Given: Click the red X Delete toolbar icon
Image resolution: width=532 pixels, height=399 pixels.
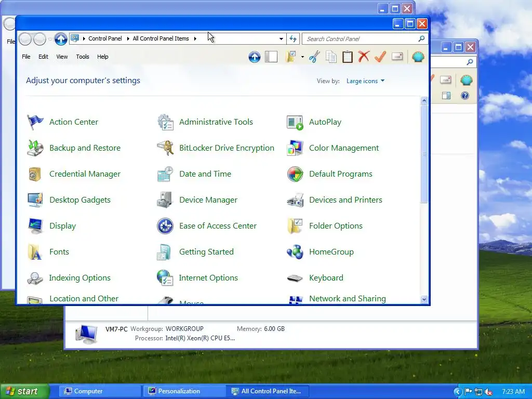Looking at the screenshot, I should point(364,56).
